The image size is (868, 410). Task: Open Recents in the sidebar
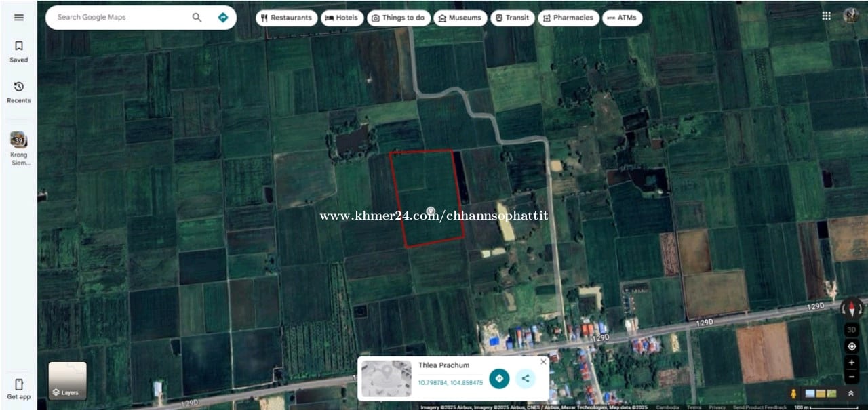[18, 91]
